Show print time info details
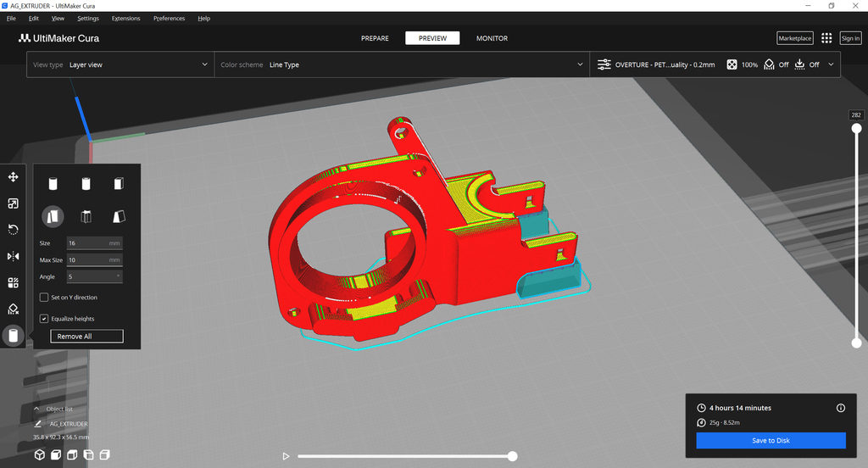Screen dimensions: 868x468 click(840, 408)
